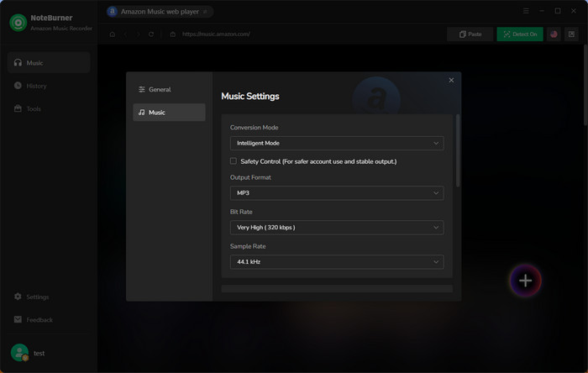Select the Amazon Music web player tab

click(160, 12)
